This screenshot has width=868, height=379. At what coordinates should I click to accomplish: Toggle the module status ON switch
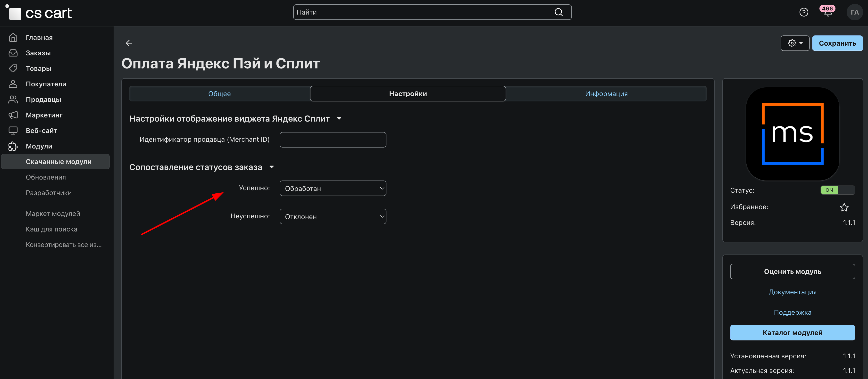pos(837,190)
